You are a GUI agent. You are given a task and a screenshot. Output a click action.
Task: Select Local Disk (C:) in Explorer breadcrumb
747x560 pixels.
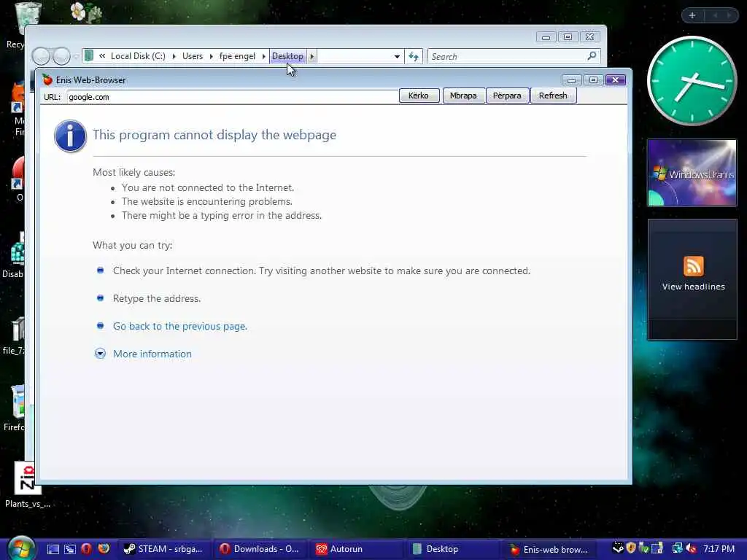tap(138, 56)
